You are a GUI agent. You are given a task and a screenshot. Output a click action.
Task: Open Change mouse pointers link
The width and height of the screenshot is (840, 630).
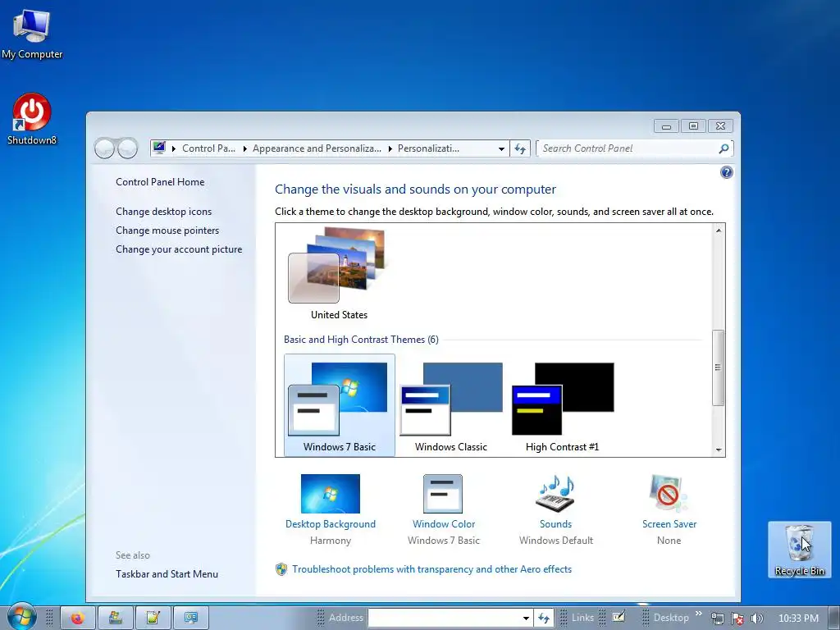pos(167,231)
